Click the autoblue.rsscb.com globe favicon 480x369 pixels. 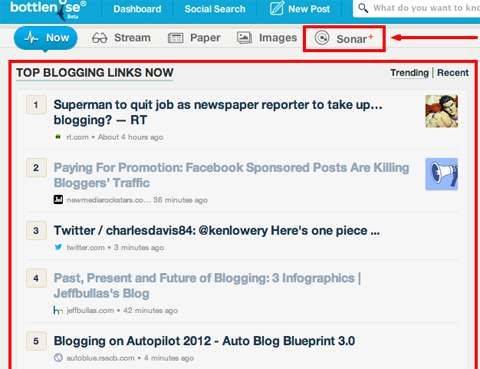click(58, 358)
